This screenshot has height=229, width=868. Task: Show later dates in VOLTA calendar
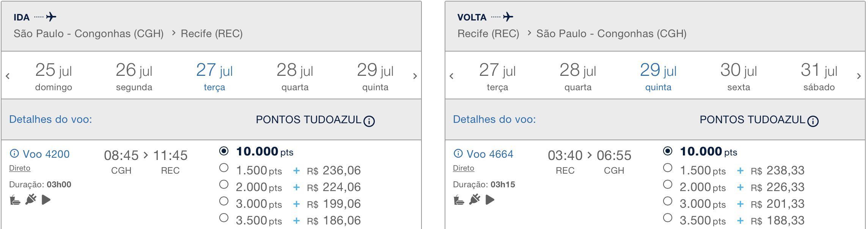[859, 76]
